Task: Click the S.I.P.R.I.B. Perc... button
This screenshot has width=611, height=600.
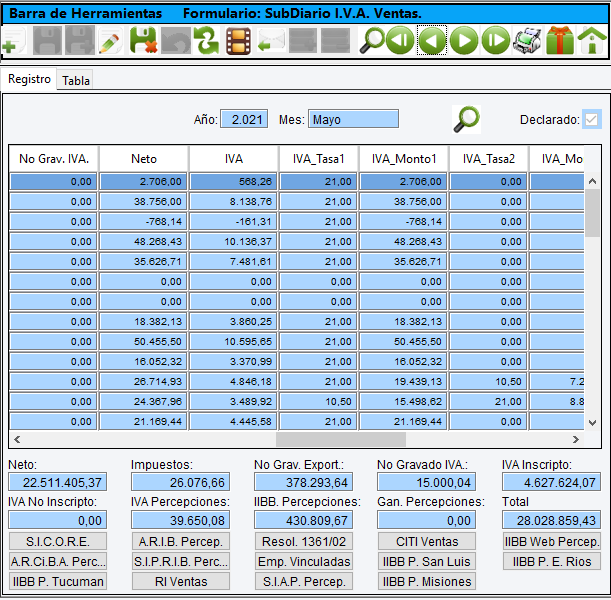Action: coord(181,561)
